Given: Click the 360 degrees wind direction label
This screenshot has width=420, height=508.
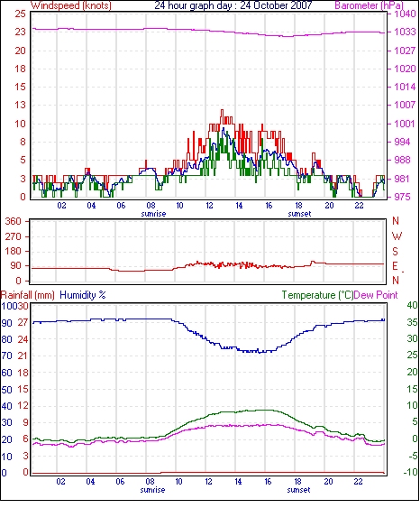Looking at the screenshot, I should (14, 222).
